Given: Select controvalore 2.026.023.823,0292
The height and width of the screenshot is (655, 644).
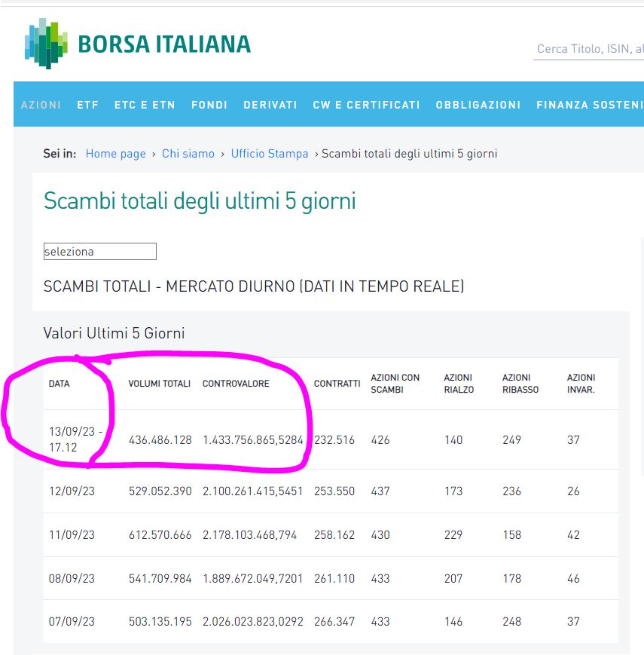Looking at the screenshot, I should tap(253, 622).
